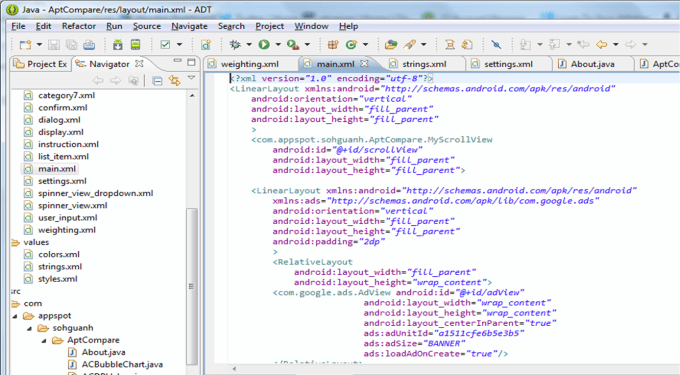Open the Edit menu
This screenshot has height=375, width=680.
coord(43,26)
